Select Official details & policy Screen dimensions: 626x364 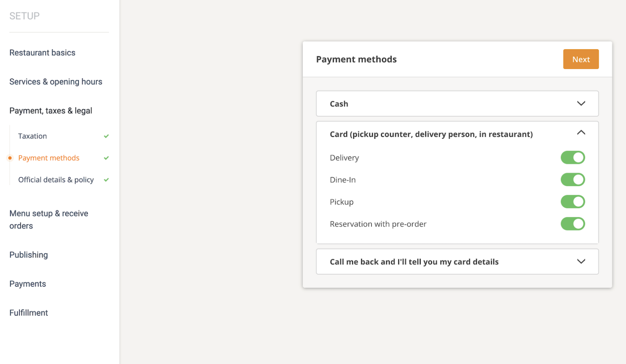[x=55, y=180]
